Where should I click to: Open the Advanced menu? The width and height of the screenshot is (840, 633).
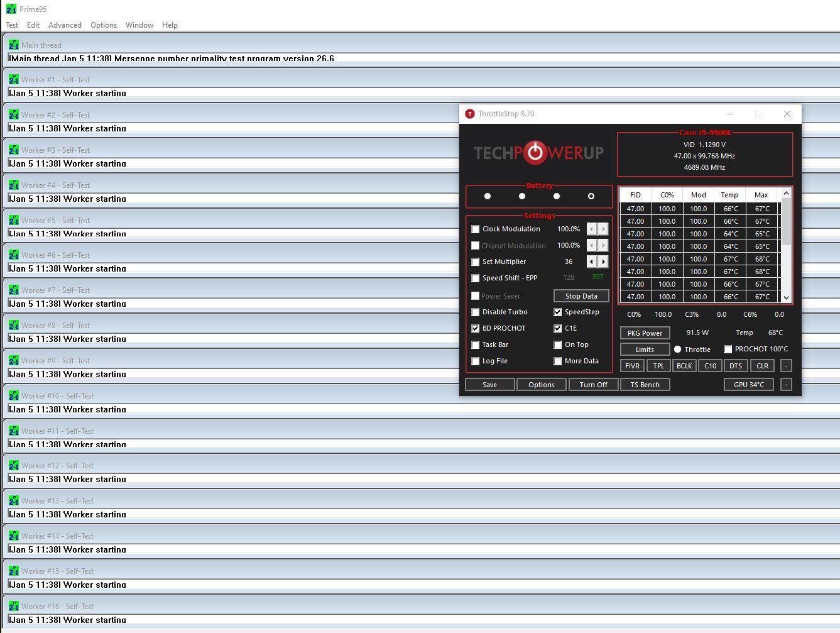(65, 25)
